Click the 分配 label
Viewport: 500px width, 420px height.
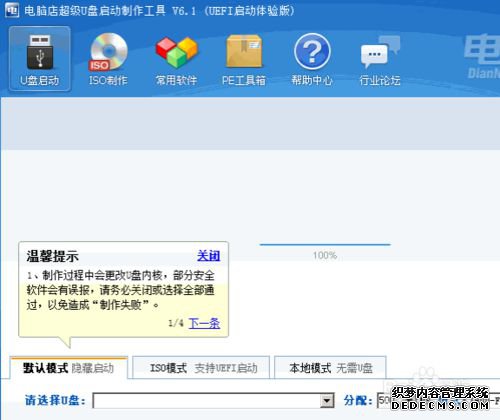(x=358, y=400)
